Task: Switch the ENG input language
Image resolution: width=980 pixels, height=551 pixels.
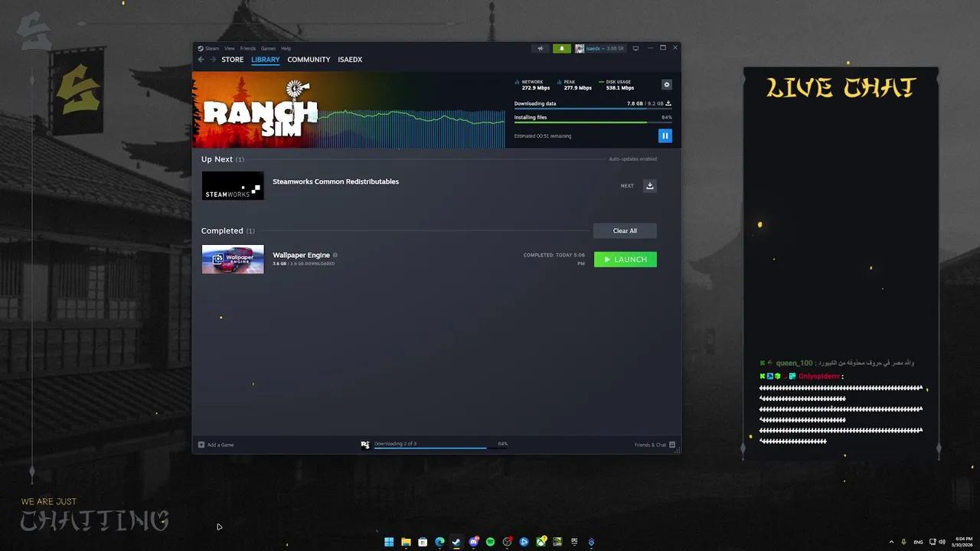Action: pos(918,542)
